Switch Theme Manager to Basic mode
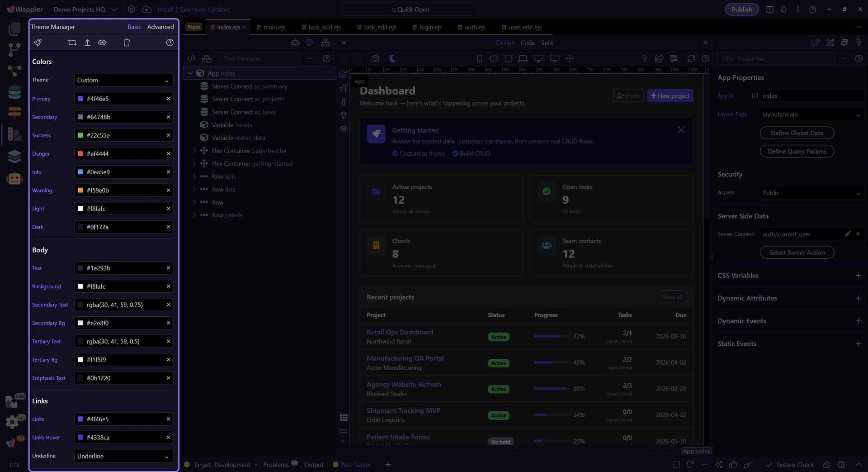The height and width of the screenshot is (472, 868). tap(134, 27)
